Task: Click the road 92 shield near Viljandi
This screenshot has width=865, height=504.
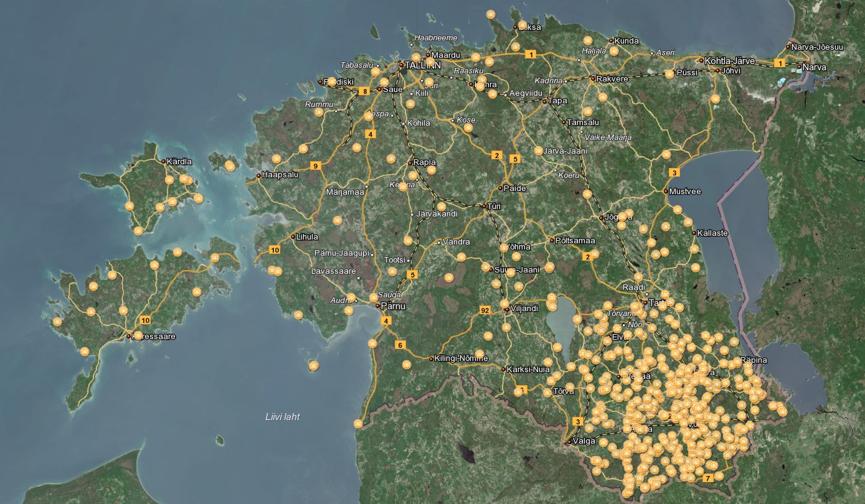Action: click(485, 310)
